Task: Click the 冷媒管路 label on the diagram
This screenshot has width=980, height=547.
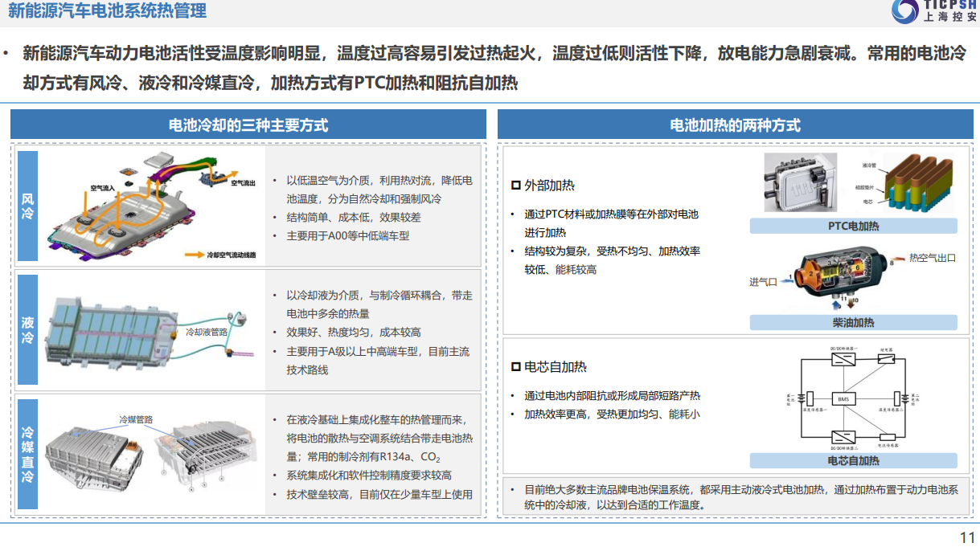Action: (136, 419)
